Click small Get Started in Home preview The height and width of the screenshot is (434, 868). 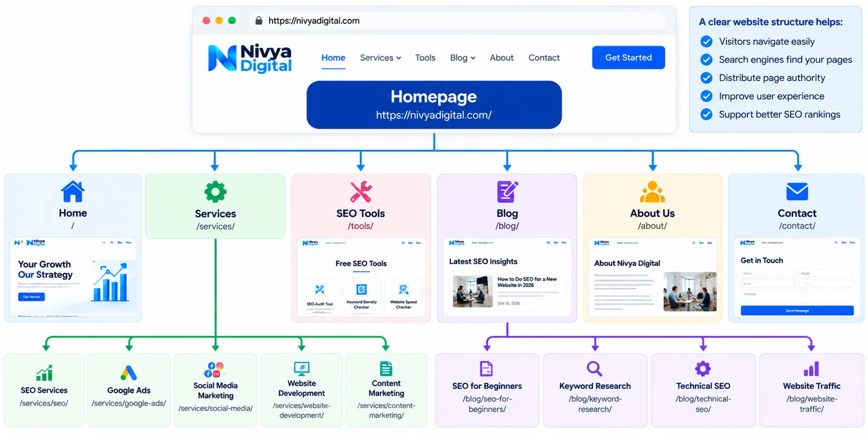coord(31,297)
